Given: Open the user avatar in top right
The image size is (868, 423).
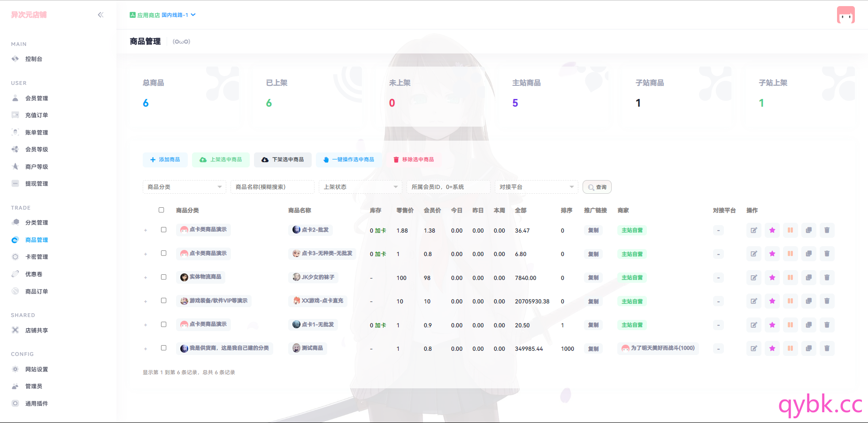Looking at the screenshot, I should click(845, 15).
